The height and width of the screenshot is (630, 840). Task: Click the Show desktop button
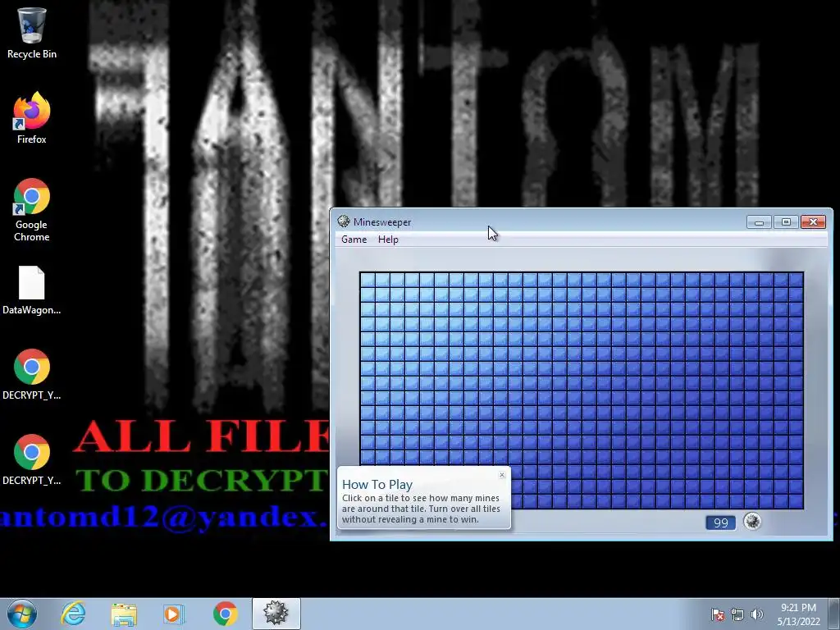pyautogui.click(x=835, y=614)
